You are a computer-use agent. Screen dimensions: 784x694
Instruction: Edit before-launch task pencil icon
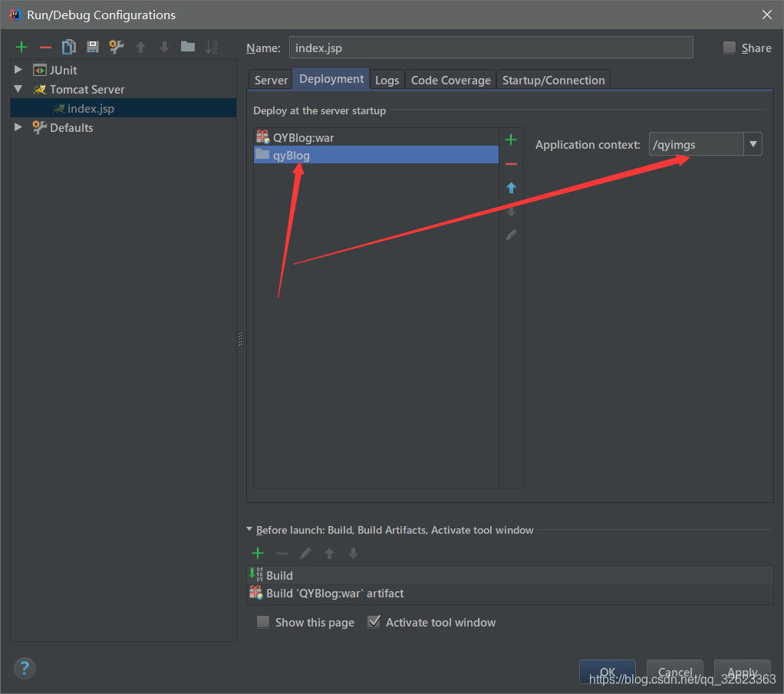click(305, 553)
